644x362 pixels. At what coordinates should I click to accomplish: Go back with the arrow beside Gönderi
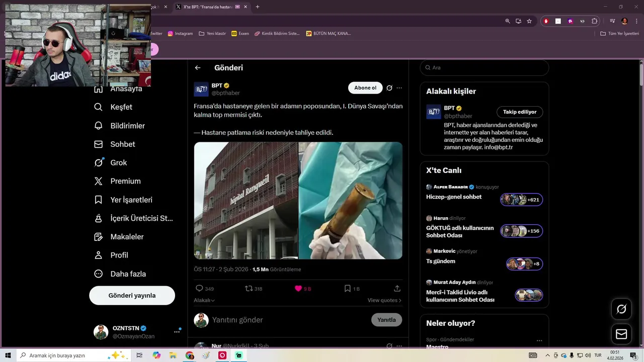198,68
